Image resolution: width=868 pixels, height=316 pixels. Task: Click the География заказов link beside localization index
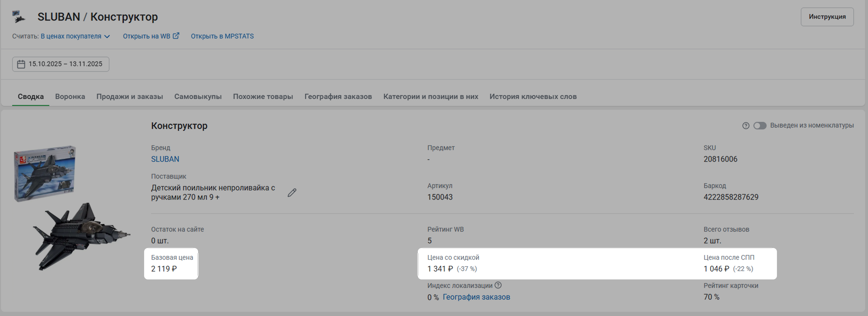tap(476, 297)
